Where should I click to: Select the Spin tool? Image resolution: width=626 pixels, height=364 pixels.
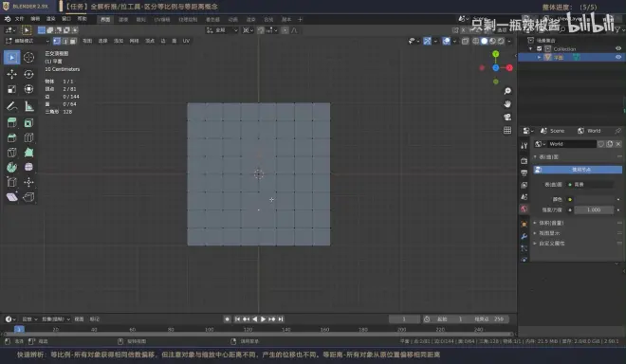[12, 167]
